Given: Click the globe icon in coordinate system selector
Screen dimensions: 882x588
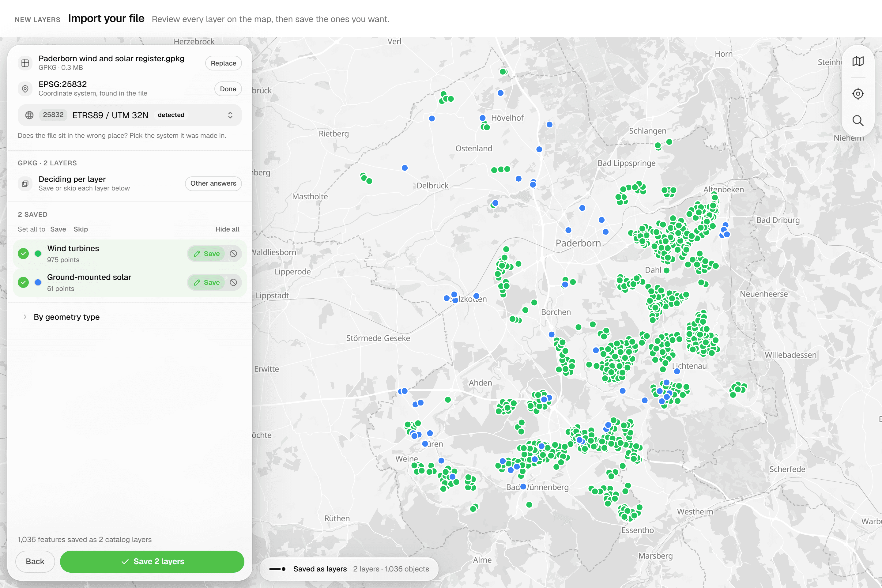Looking at the screenshot, I should [29, 115].
